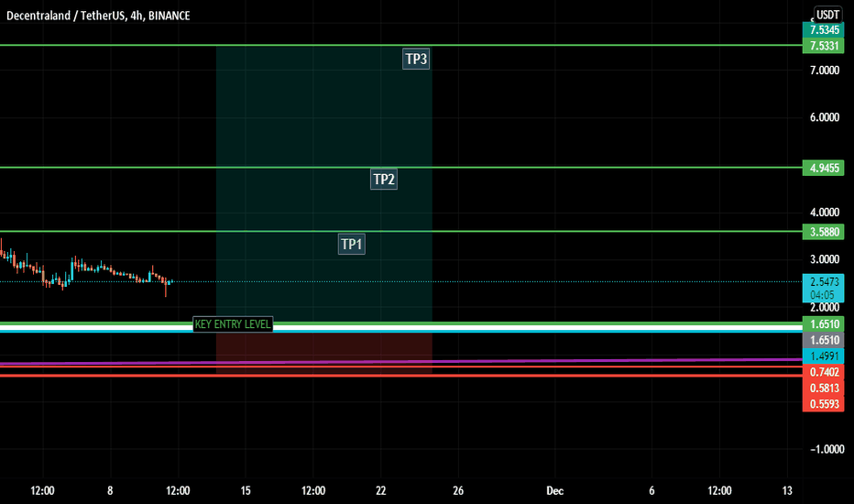Click the KEY ENTRY LEVEL label

[233, 324]
